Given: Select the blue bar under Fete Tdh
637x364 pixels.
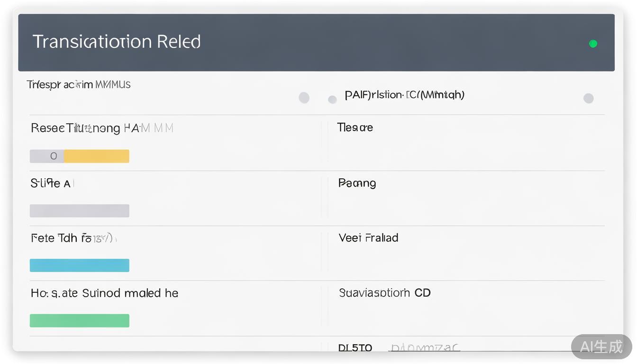Looking at the screenshot, I should 80,265.
